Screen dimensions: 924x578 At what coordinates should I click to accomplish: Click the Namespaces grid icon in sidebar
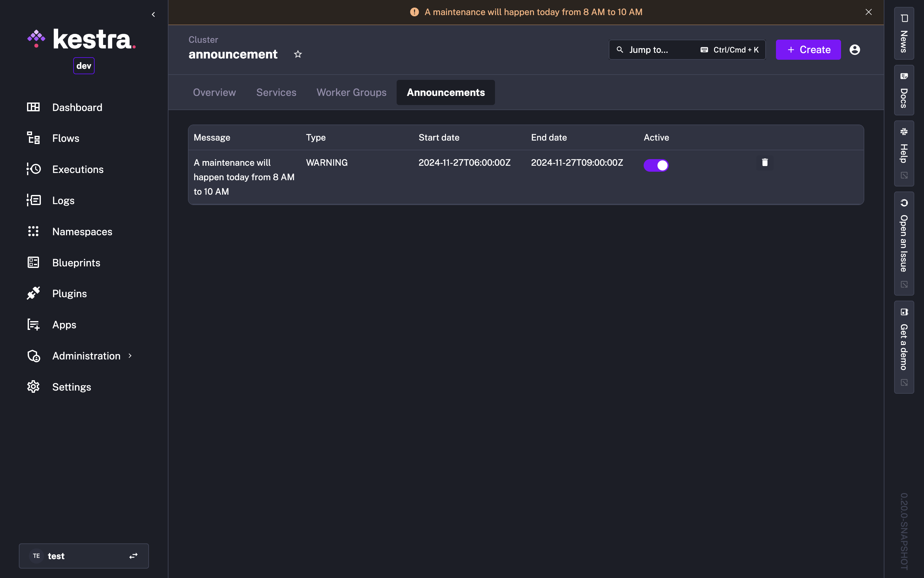click(33, 231)
